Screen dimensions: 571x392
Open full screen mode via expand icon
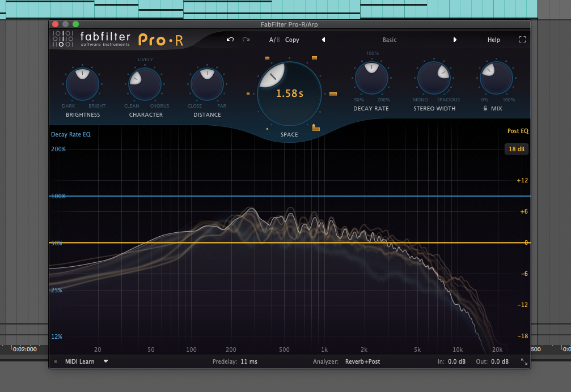(522, 40)
